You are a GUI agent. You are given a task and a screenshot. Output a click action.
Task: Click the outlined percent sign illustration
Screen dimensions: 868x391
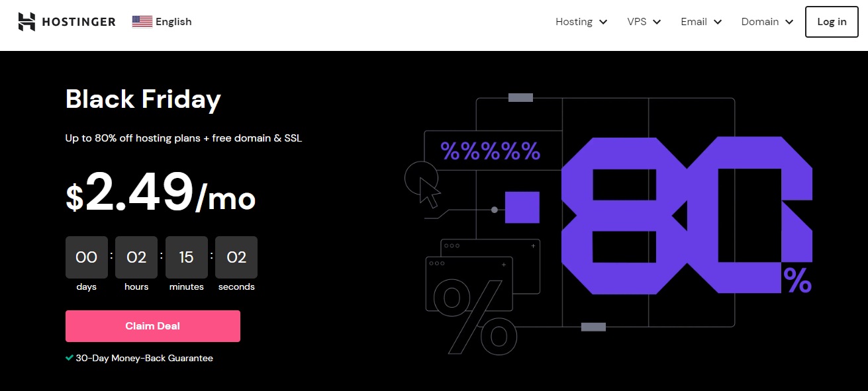(x=475, y=316)
